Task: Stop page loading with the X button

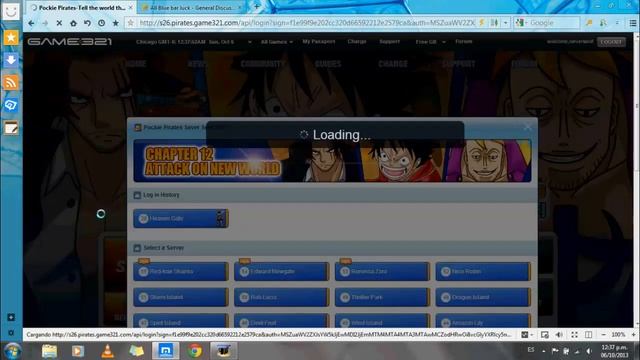Action: (x=59, y=23)
